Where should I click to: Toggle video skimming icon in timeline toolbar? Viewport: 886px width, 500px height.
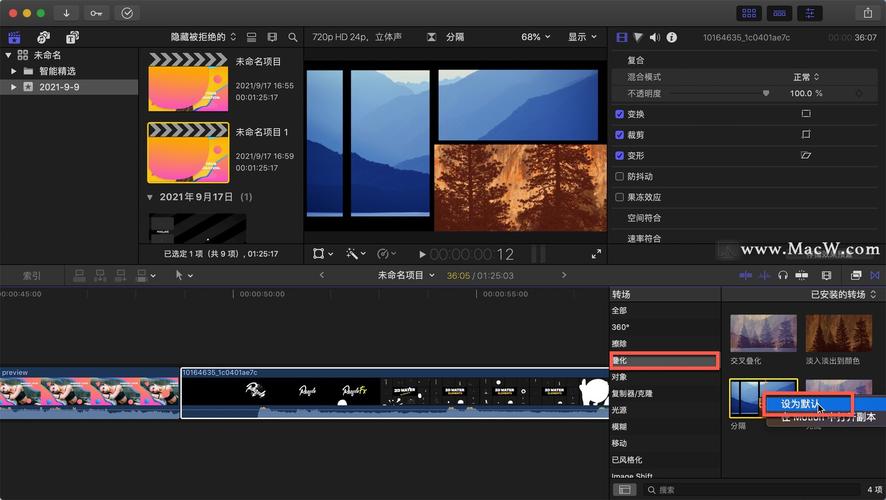click(745, 275)
